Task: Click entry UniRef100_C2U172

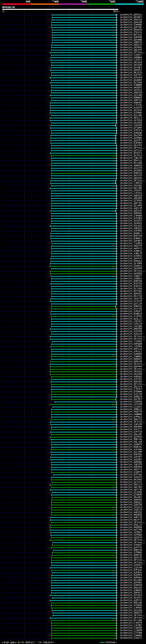Action: point(131,638)
